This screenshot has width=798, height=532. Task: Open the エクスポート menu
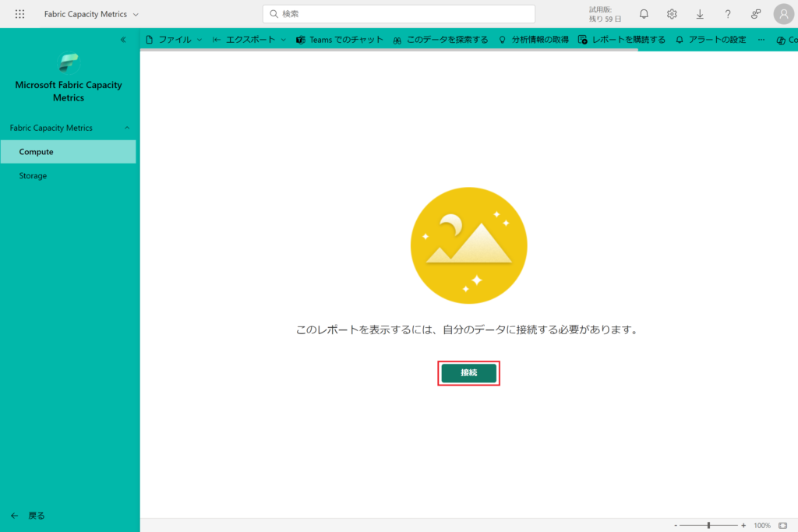pyautogui.click(x=249, y=40)
